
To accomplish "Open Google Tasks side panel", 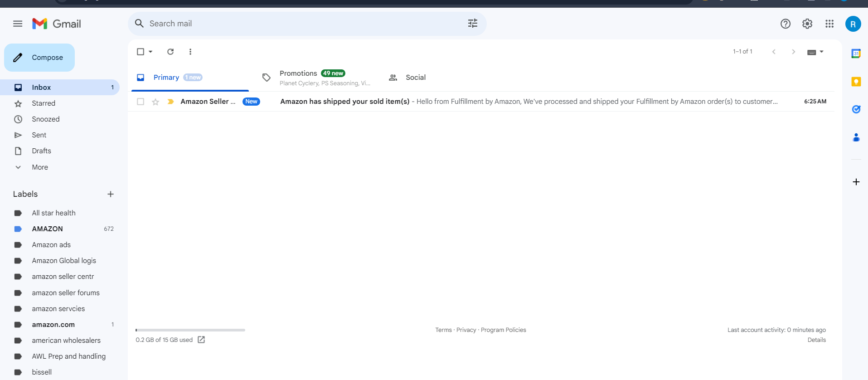I will (x=856, y=109).
